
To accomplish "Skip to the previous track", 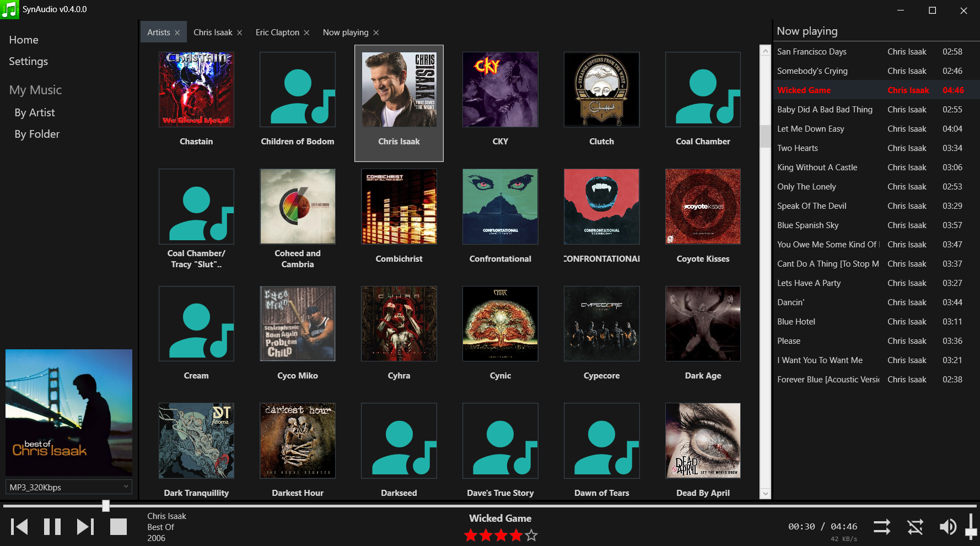I will tap(19, 527).
